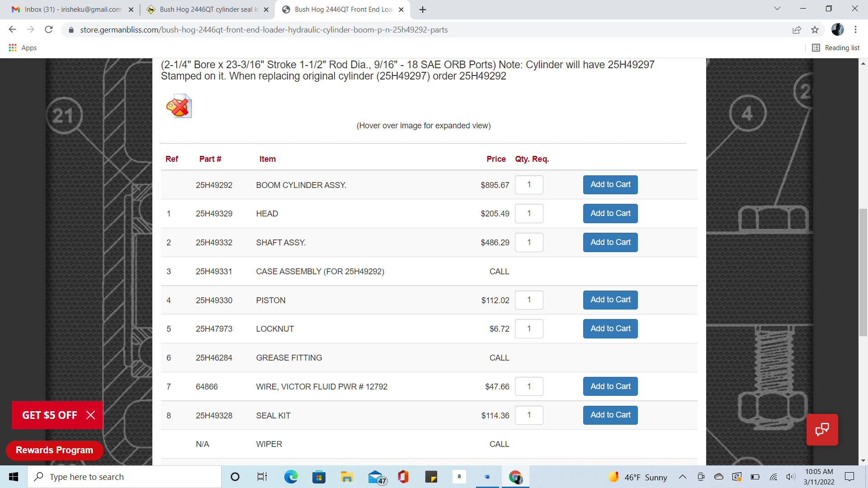Screen dimensions: 868x488
Task: Click the share page icon in address bar
Action: [x=797, y=30]
